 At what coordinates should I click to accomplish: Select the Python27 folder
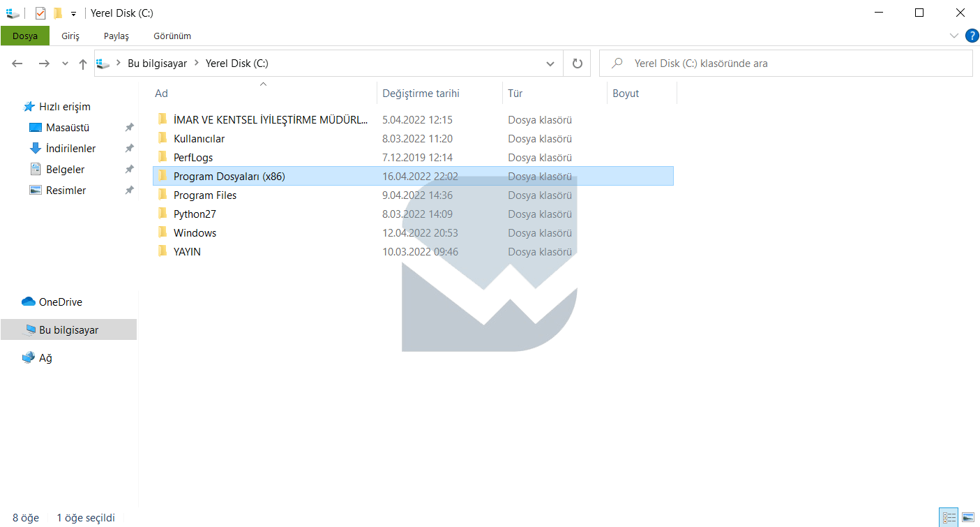(x=195, y=214)
